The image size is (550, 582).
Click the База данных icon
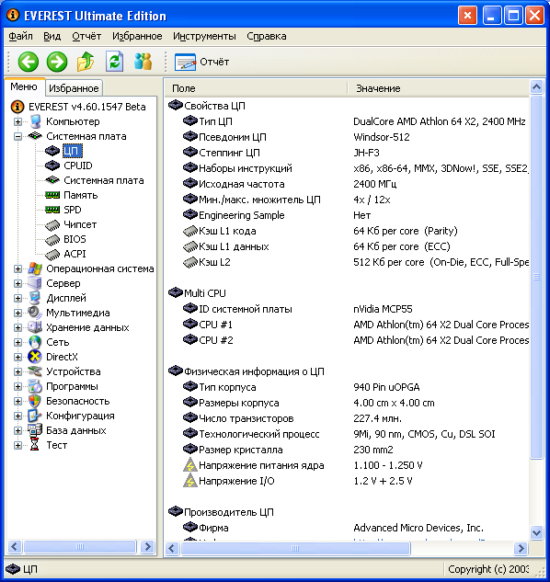pyautogui.click(x=35, y=431)
